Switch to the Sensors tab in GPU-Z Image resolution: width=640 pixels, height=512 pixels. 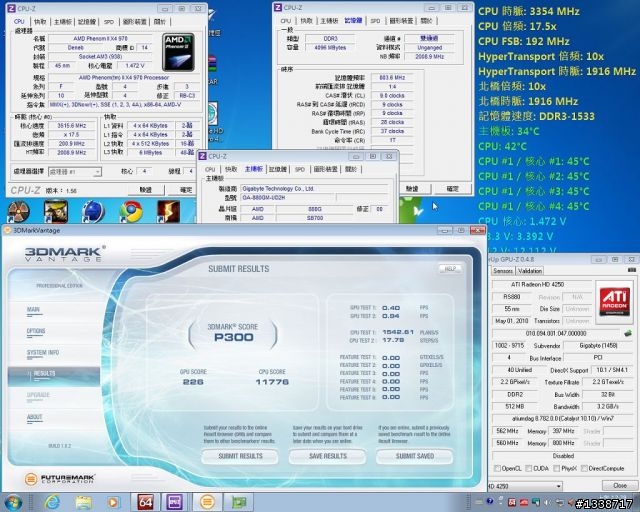pos(503,271)
